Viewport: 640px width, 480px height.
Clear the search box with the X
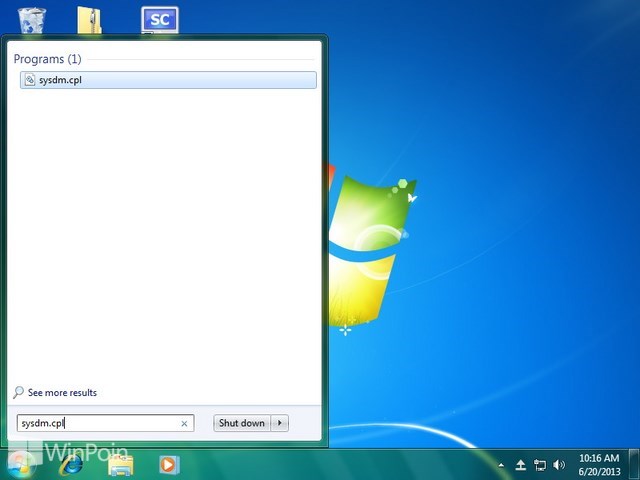click(184, 424)
